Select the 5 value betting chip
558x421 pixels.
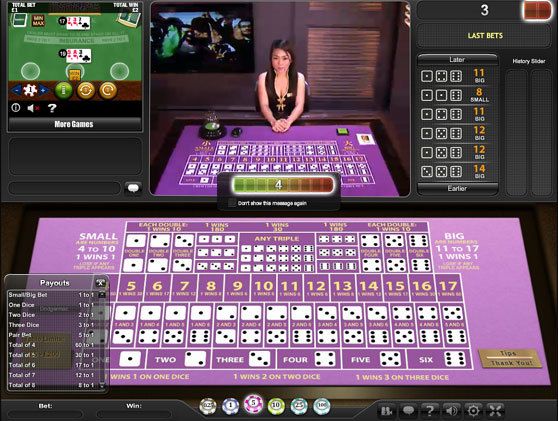coord(253,404)
